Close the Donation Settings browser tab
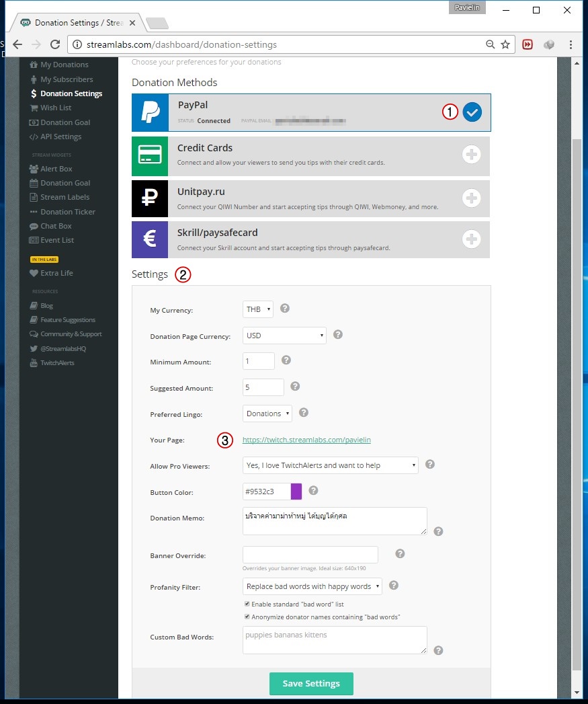Image resolution: width=588 pixels, height=704 pixels. pos(132,22)
